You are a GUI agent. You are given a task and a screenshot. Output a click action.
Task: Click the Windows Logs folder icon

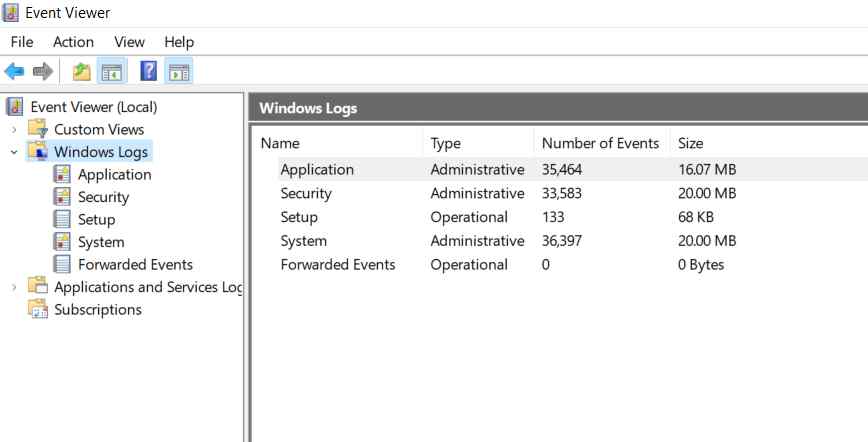[x=38, y=151]
